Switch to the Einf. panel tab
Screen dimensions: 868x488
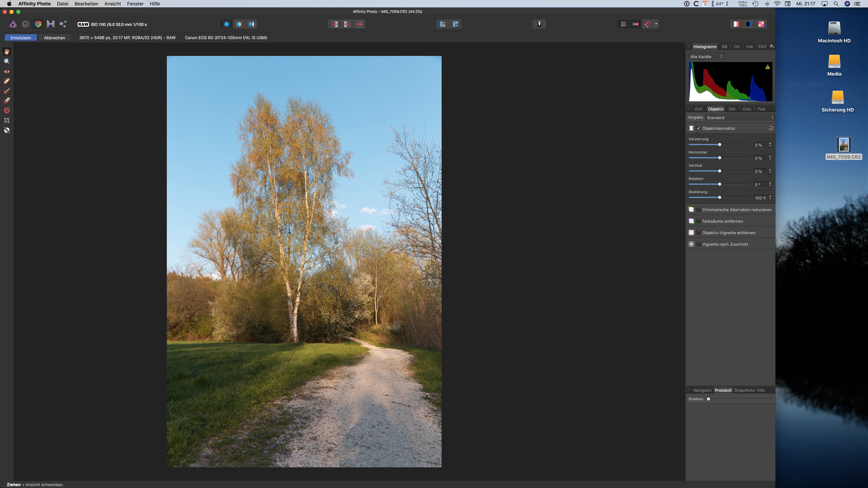pos(699,109)
